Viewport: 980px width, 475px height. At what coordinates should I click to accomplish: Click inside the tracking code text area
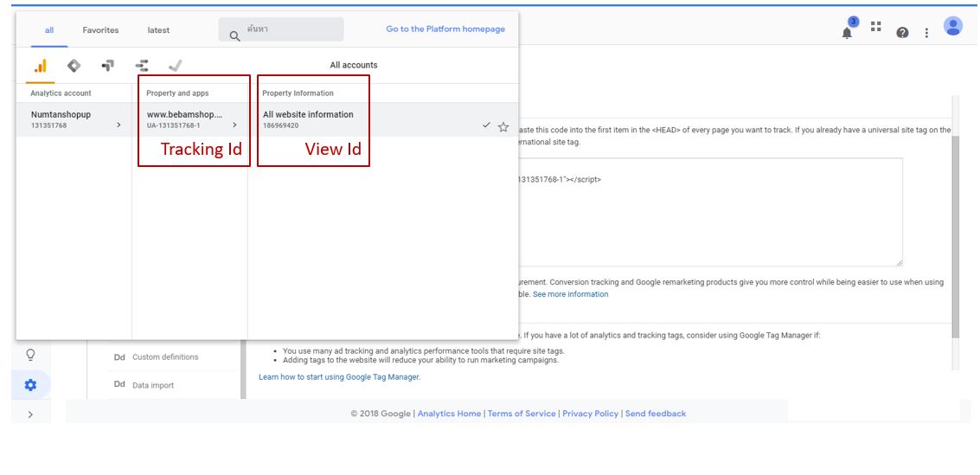(709, 213)
